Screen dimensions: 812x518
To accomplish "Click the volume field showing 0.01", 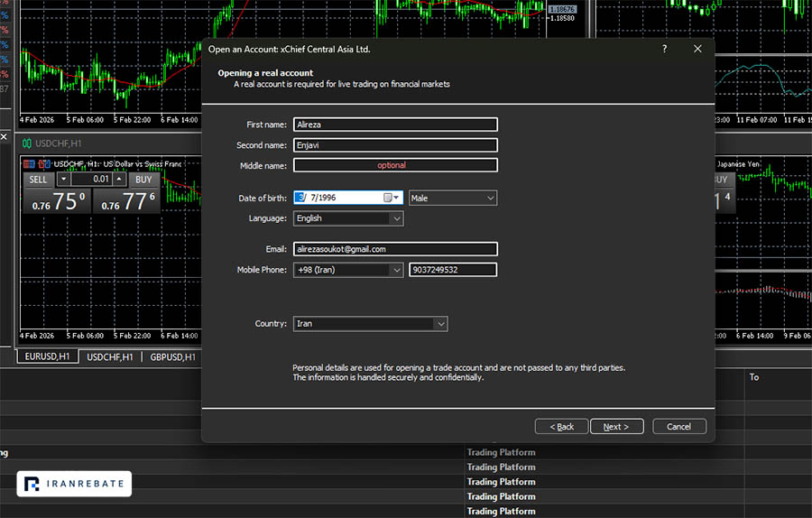I will 91,180.
